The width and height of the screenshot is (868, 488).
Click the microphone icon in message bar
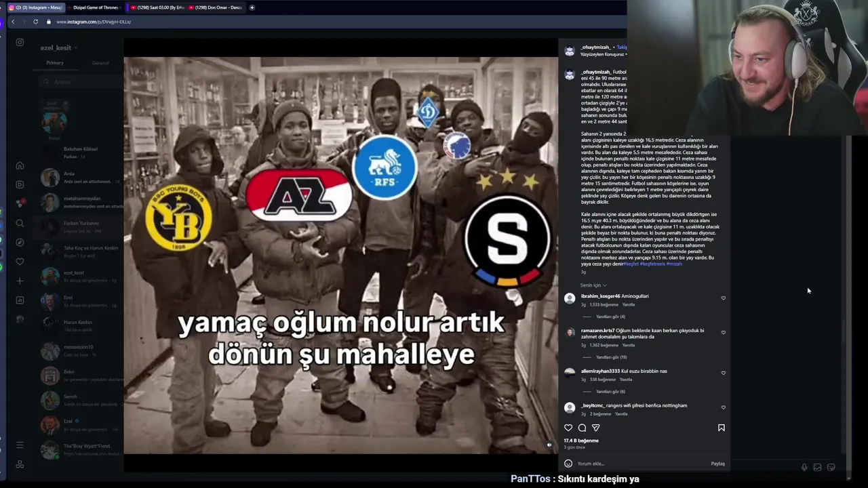[x=804, y=467]
